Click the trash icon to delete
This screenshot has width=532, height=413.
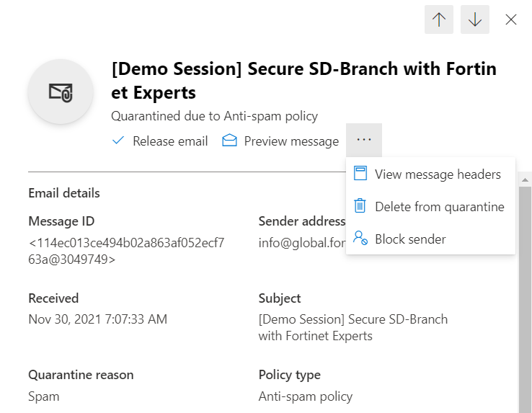[360, 206]
